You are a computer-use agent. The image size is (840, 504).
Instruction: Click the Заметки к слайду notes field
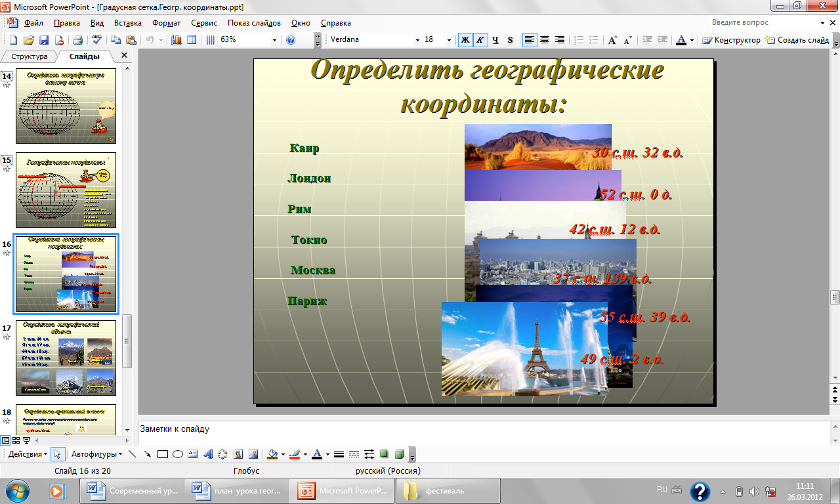[486, 433]
